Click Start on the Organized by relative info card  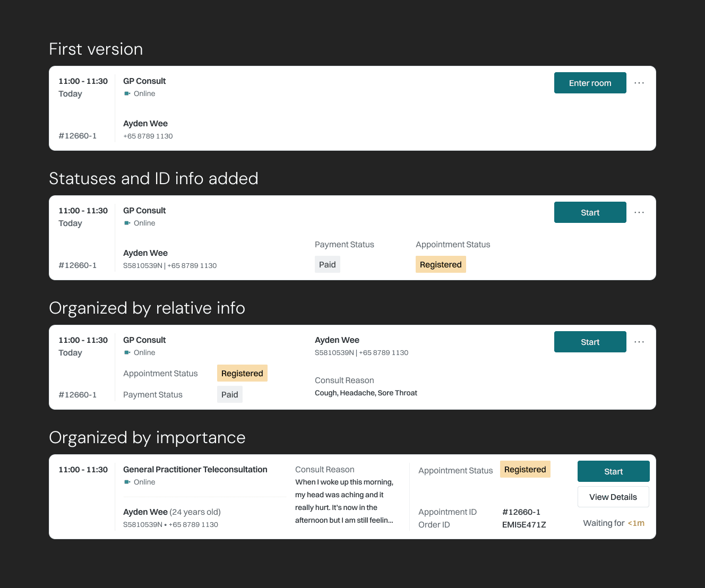click(x=590, y=342)
